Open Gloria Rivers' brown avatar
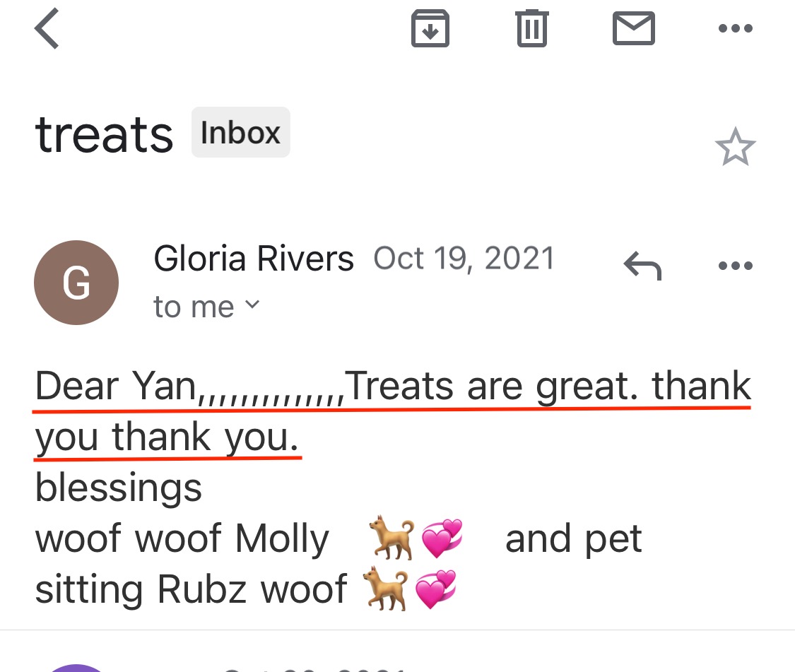795x672 pixels. (76, 283)
